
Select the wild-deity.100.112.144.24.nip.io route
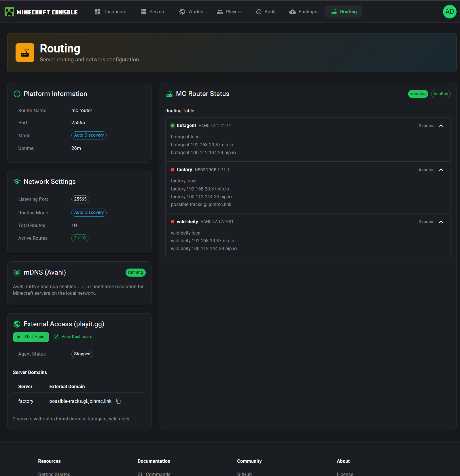click(204, 249)
